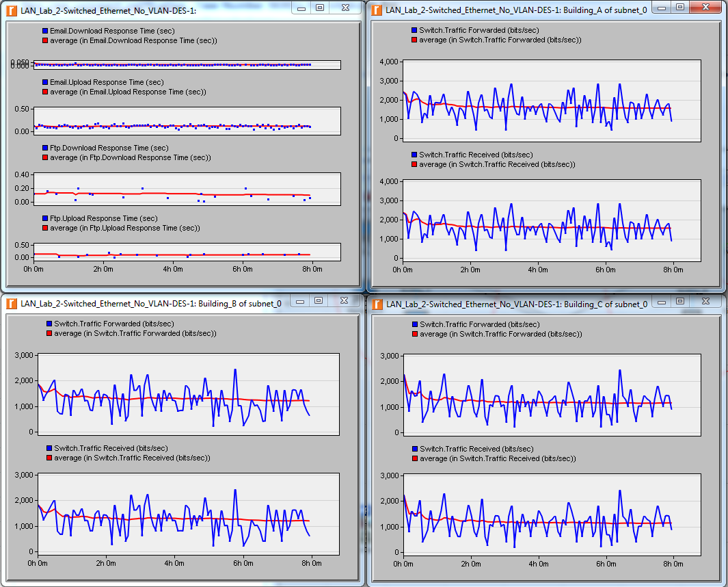Click red average Traffic Forwarded swatch in Building_A
728x587 pixels.
tap(414, 40)
